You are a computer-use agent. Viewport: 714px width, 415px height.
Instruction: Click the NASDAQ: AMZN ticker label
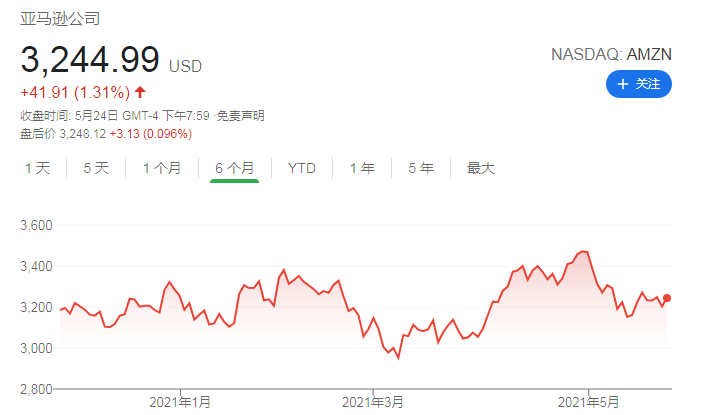click(x=611, y=54)
